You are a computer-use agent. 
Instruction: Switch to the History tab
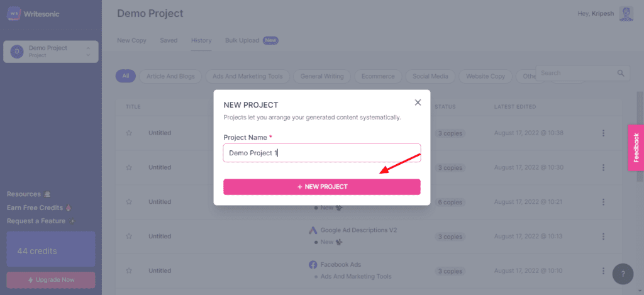pos(201,40)
